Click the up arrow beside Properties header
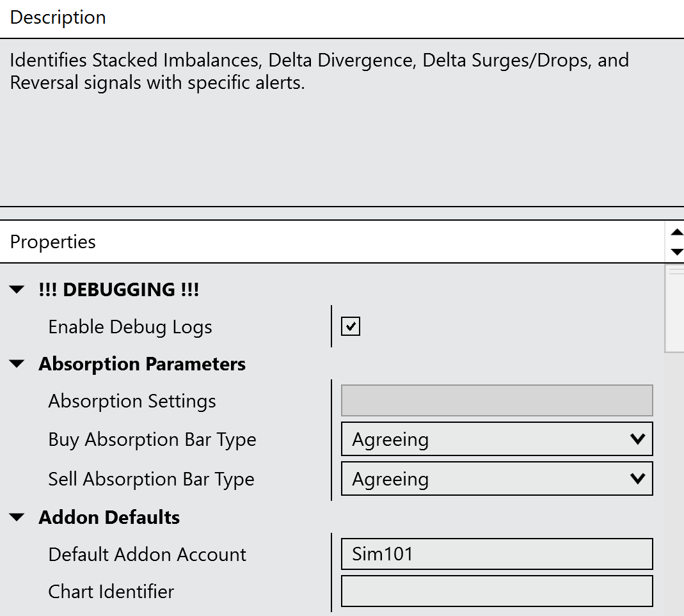Screen dimensions: 684x616 tap(677, 232)
